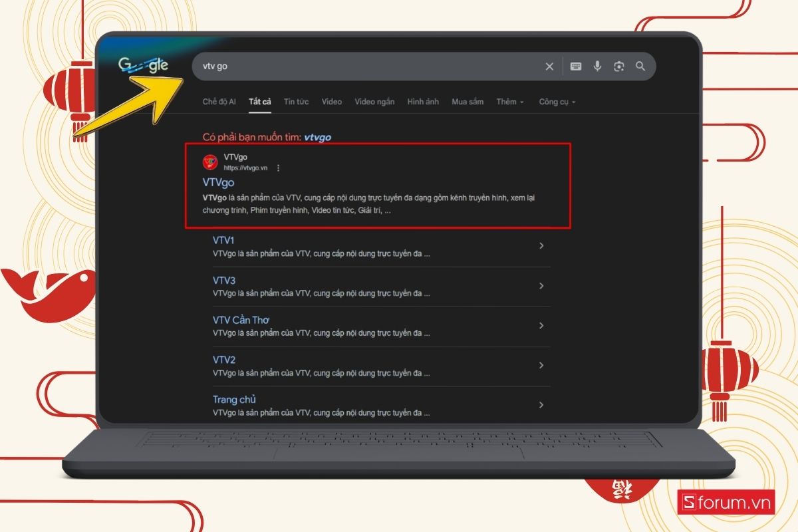Image resolution: width=798 pixels, height=532 pixels.
Task: Open the VTVgo result title link
Action: [x=217, y=182]
